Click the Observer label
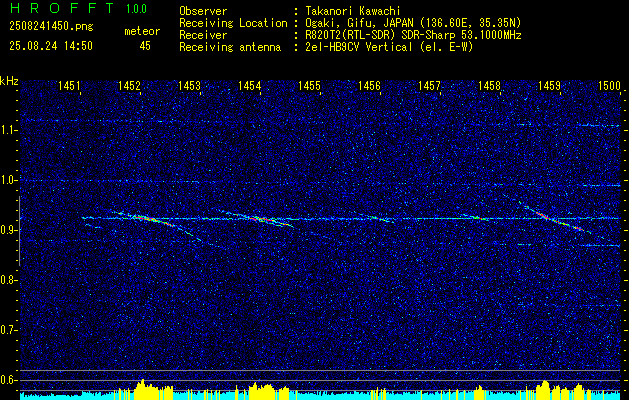This screenshot has height=400, width=629. point(203,11)
